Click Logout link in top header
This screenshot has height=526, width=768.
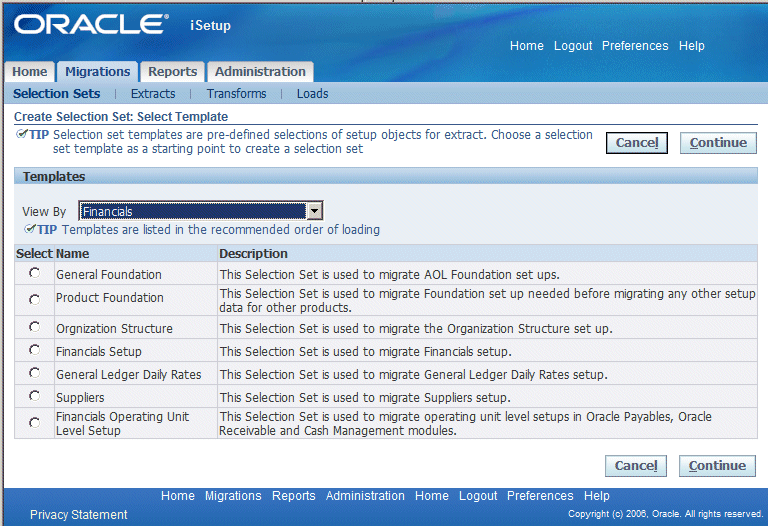coord(573,46)
